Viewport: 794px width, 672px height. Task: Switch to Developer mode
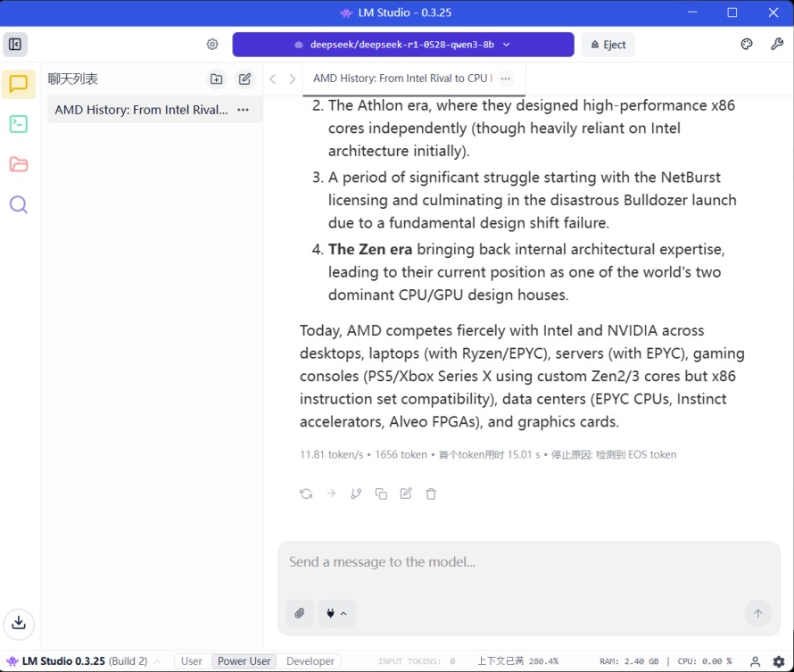pyautogui.click(x=310, y=661)
